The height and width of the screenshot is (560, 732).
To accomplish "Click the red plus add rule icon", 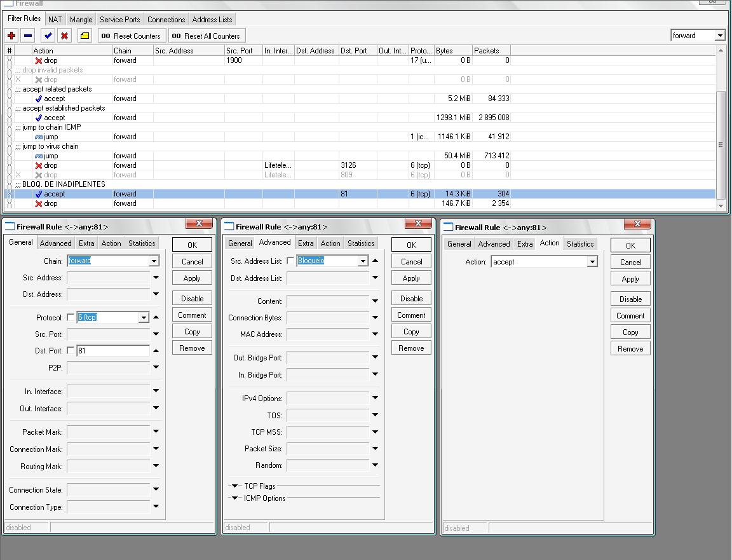I will [11, 36].
